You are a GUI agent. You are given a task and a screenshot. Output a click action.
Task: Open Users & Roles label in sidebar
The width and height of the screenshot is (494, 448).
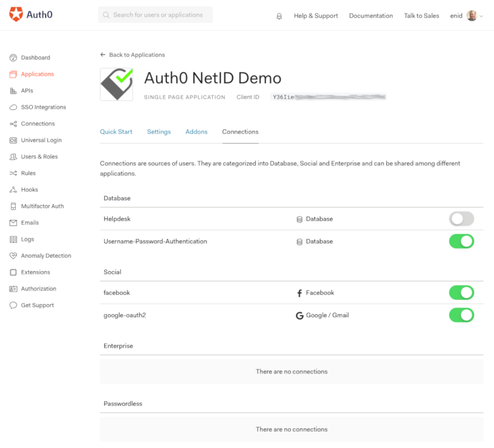click(x=39, y=157)
